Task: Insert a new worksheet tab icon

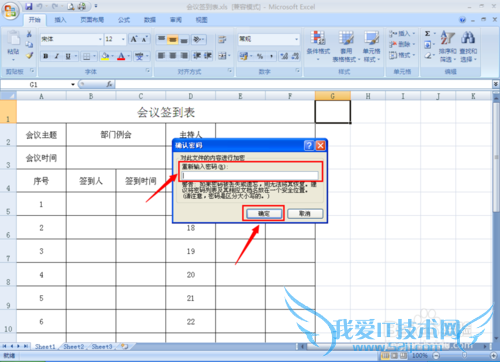Action: click(x=124, y=347)
